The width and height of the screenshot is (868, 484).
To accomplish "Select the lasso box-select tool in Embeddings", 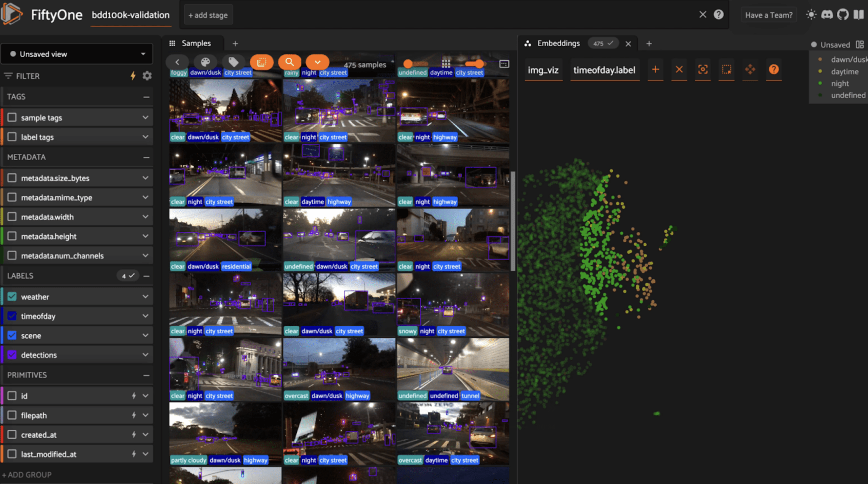I will coord(726,69).
